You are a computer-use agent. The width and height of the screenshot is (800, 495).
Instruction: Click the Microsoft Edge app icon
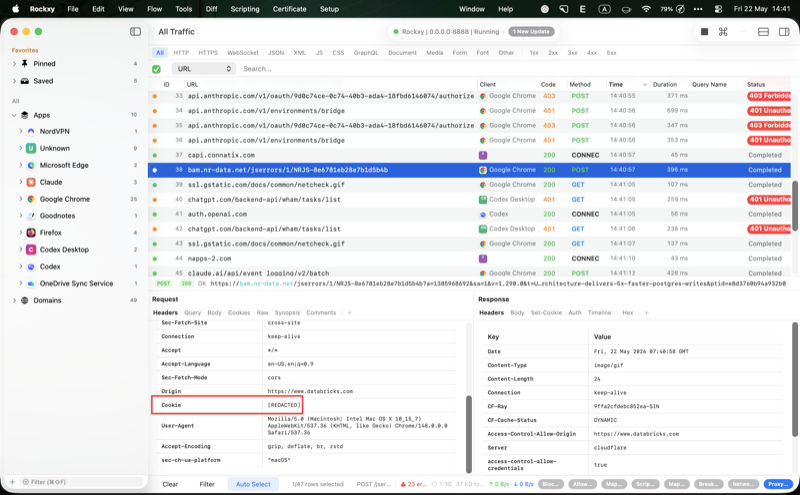[31, 165]
